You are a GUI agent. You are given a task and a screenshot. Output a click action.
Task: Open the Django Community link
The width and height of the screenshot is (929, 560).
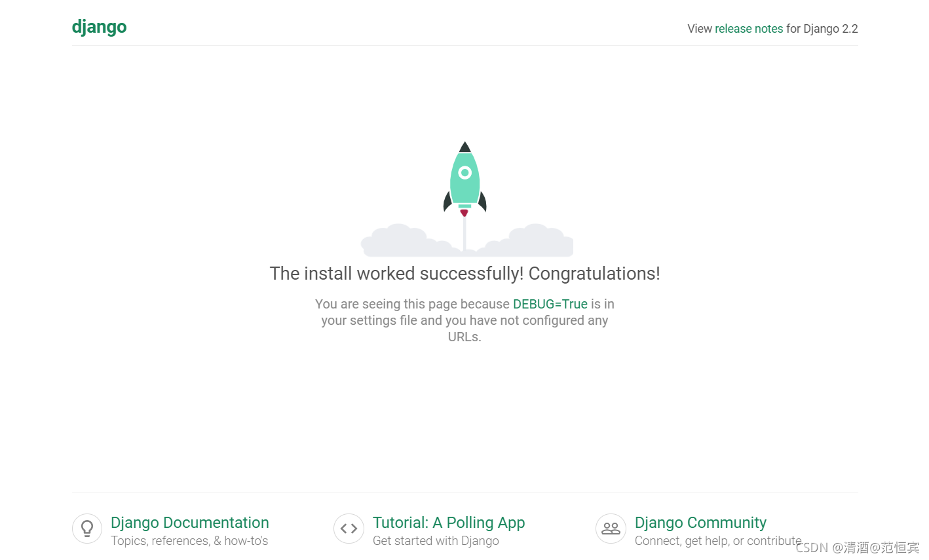pyautogui.click(x=700, y=523)
